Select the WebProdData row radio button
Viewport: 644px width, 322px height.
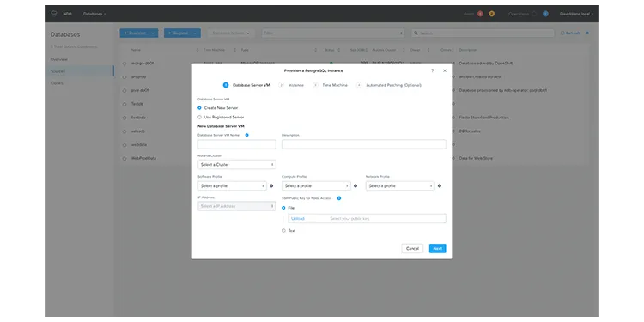[125, 159]
